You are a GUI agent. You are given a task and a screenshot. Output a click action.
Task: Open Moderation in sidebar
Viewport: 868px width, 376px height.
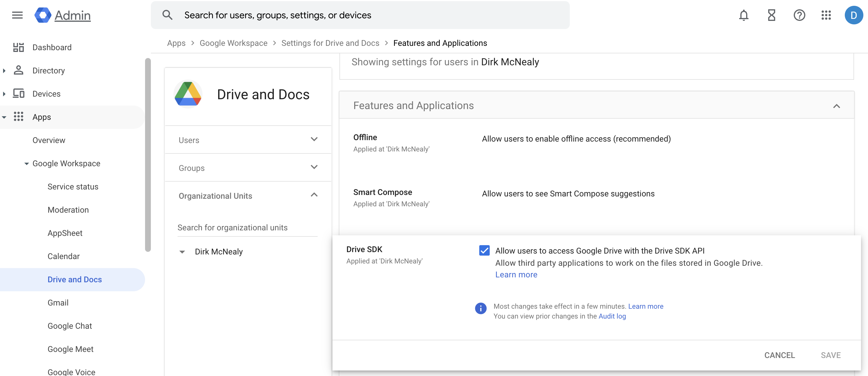pyautogui.click(x=68, y=210)
